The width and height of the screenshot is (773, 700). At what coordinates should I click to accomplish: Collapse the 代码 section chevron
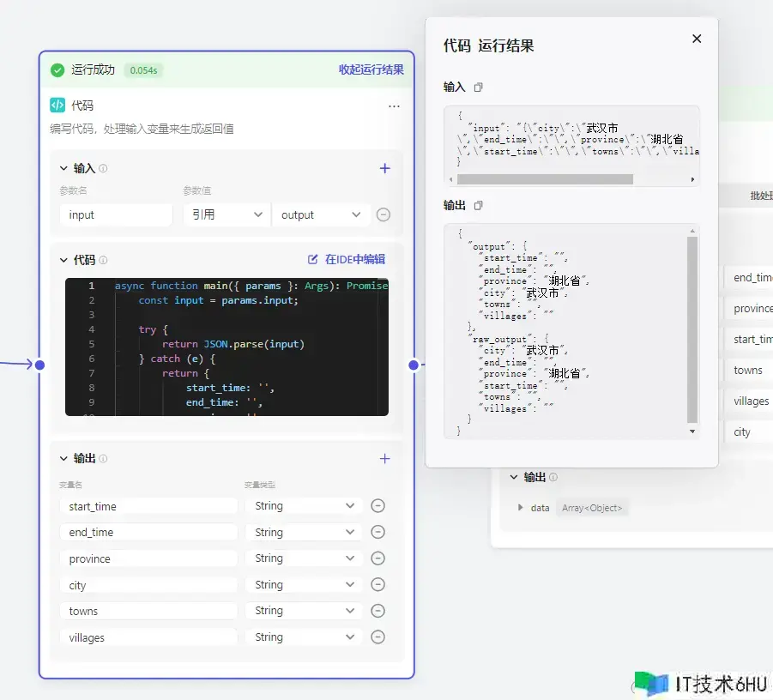pos(63,260)
